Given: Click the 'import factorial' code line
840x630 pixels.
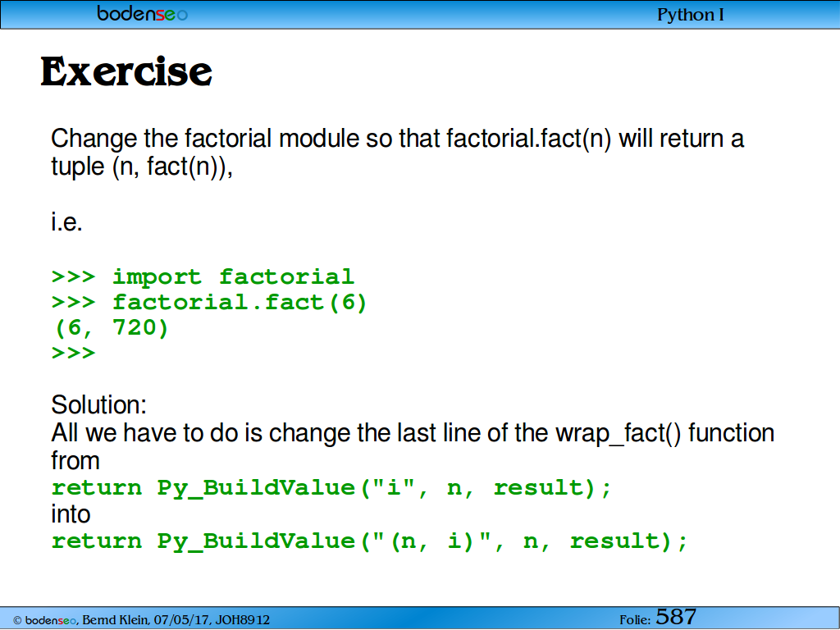Looking at the screenshot, I should pos(203,277).
